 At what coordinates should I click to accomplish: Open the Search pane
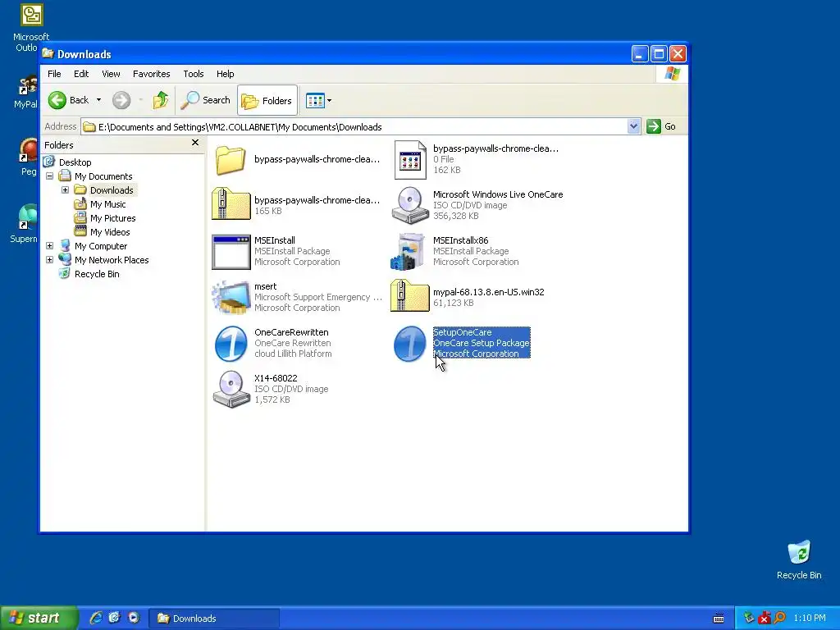tap(205, 100)
